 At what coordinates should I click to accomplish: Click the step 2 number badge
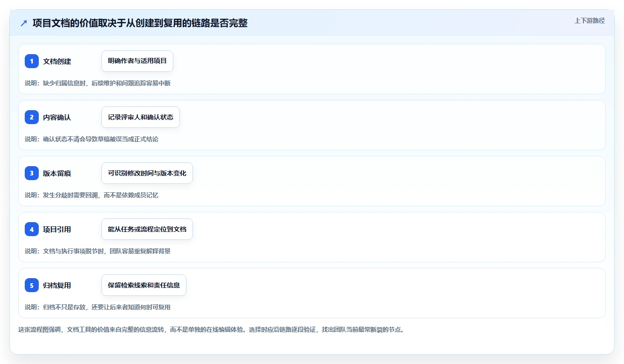click(x=32, y=117)
